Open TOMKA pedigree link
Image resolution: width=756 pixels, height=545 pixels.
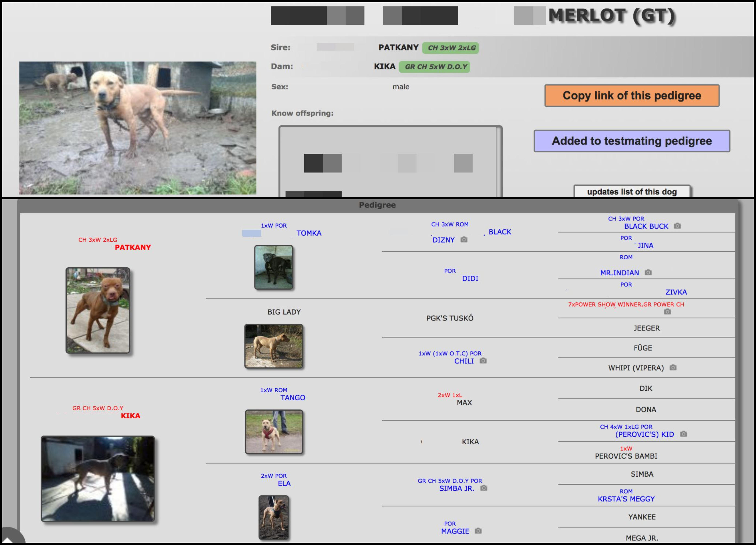(x=309, y=233)
